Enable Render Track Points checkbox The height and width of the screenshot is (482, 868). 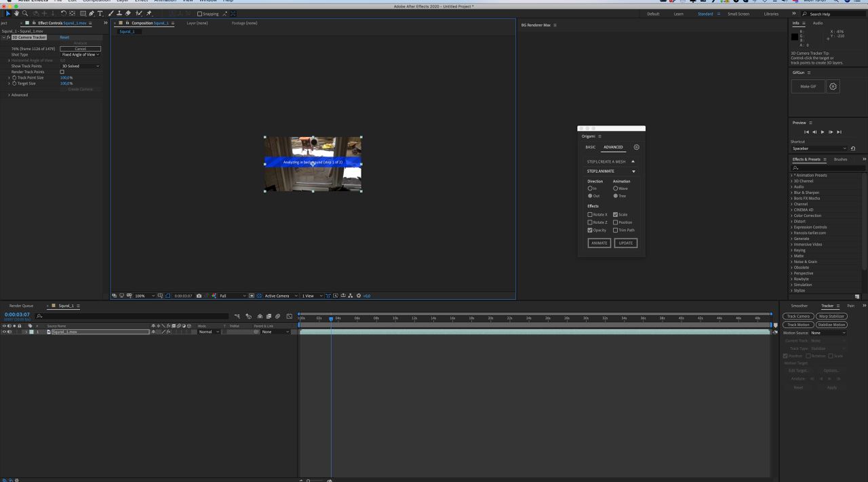[x=62, y=72]
